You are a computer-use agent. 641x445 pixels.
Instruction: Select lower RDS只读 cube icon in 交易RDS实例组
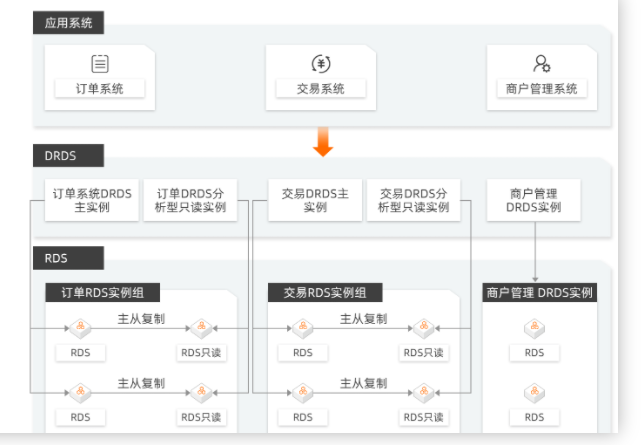[424, 393]
